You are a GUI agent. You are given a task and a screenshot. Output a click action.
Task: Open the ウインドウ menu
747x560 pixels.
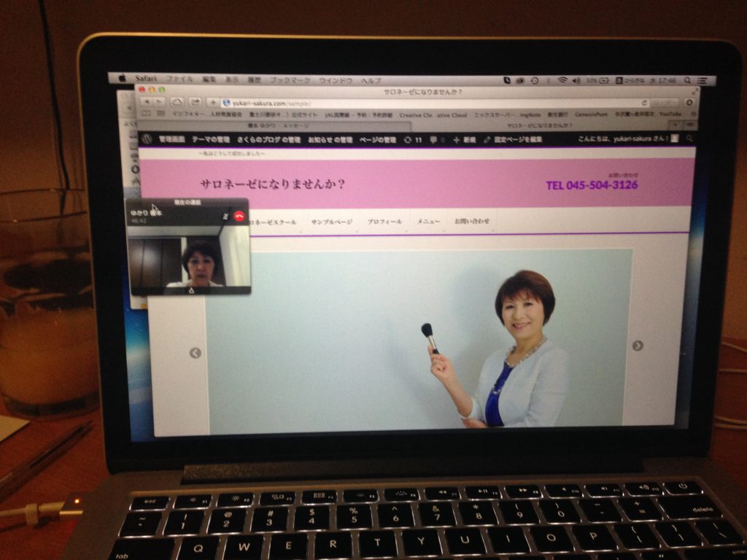click(x=336, y=80)
